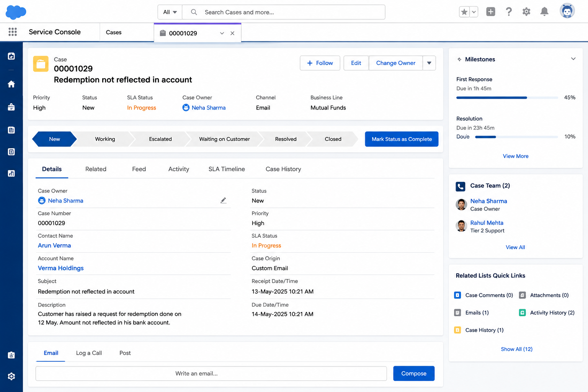Click the briefcase icon in the left sidebar

(11, 107)
